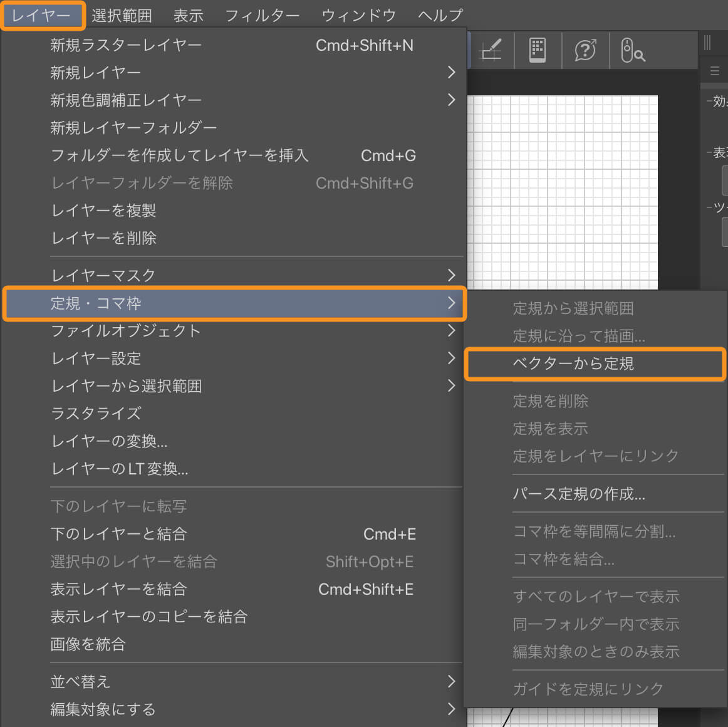Click the smartphone companion mode icon
The image size is (728, 727).
tap(538, 50)
